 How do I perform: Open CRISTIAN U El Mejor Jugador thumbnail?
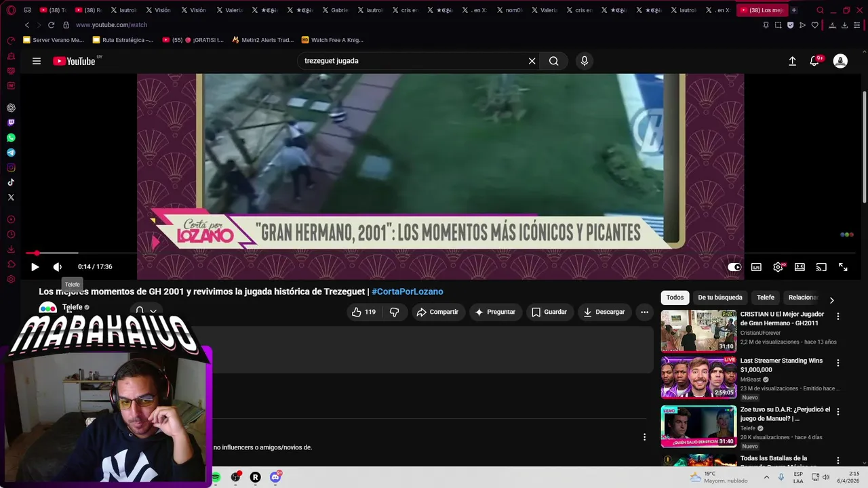698,331
